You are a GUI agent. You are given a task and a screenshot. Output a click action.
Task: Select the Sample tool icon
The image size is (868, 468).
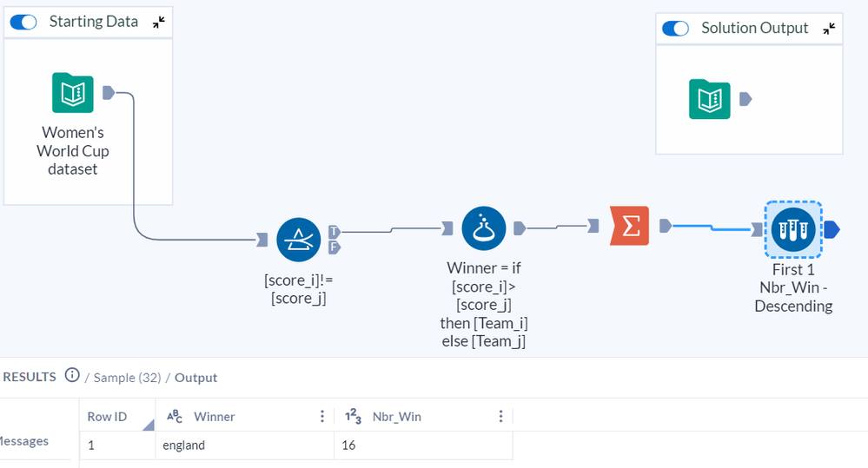click(x=792, y=229)
